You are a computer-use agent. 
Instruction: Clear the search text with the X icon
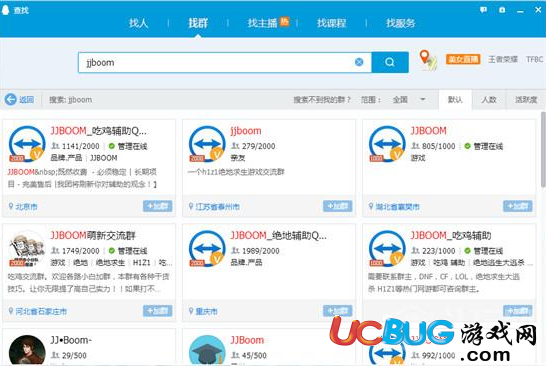click(359, 62)
